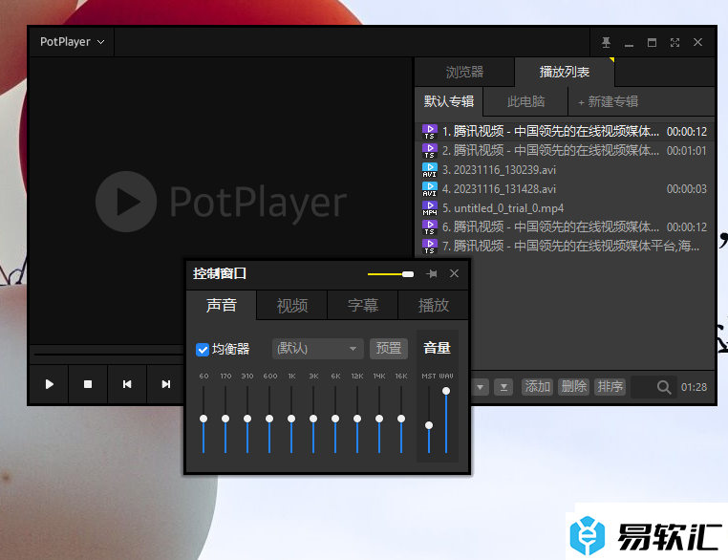Adjust the 6K equalizer slider
The height and width of the screenshot is (560, 728).
coord(335,419)
